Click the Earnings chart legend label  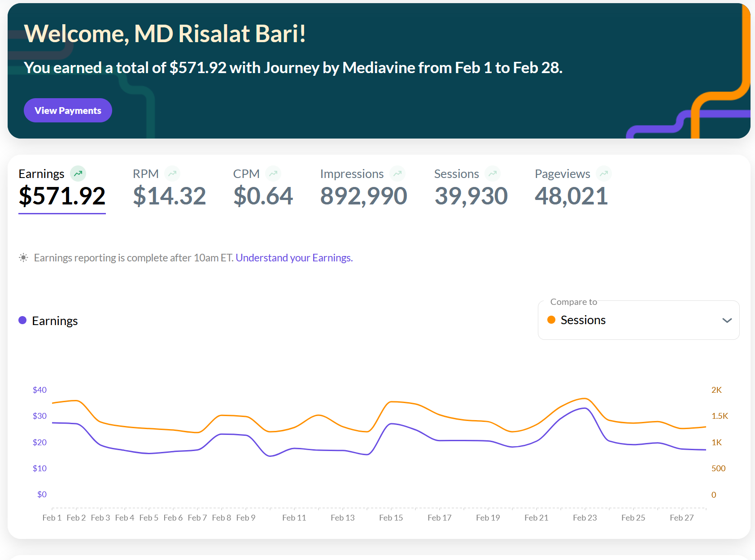click(55, 321)
